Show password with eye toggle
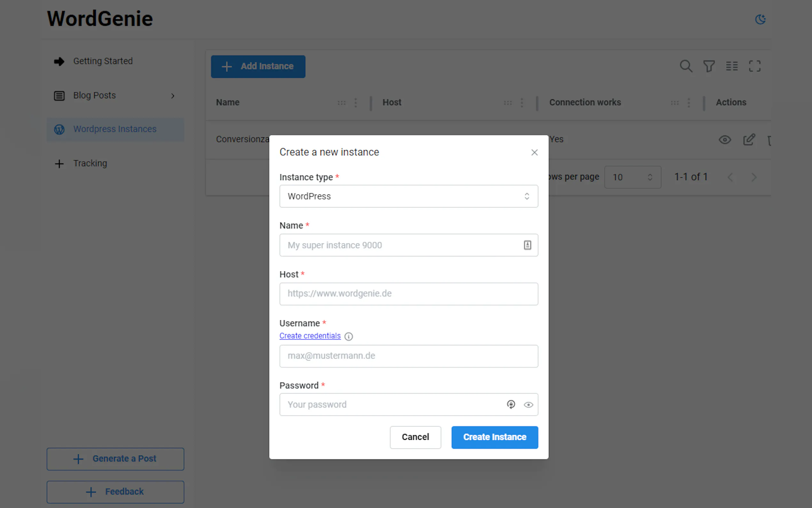812x508 pixels. pos(528,405)
